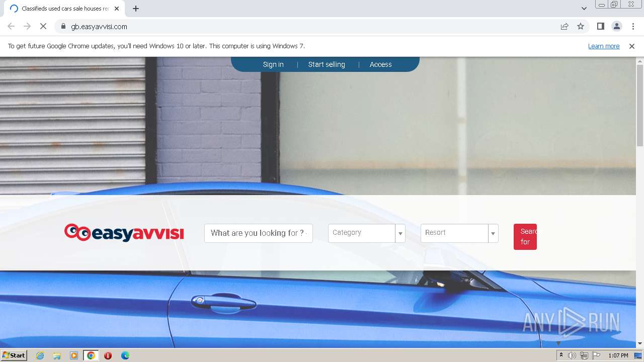Open Chrome side panel
The width and height of the screenshot is (644, 362).
(x=601, y=26)
